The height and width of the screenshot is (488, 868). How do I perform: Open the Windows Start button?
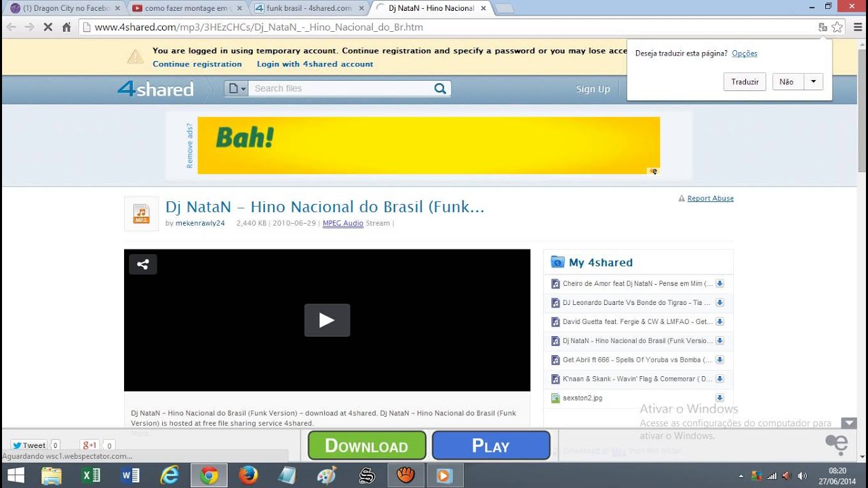[x=15, y=475]
